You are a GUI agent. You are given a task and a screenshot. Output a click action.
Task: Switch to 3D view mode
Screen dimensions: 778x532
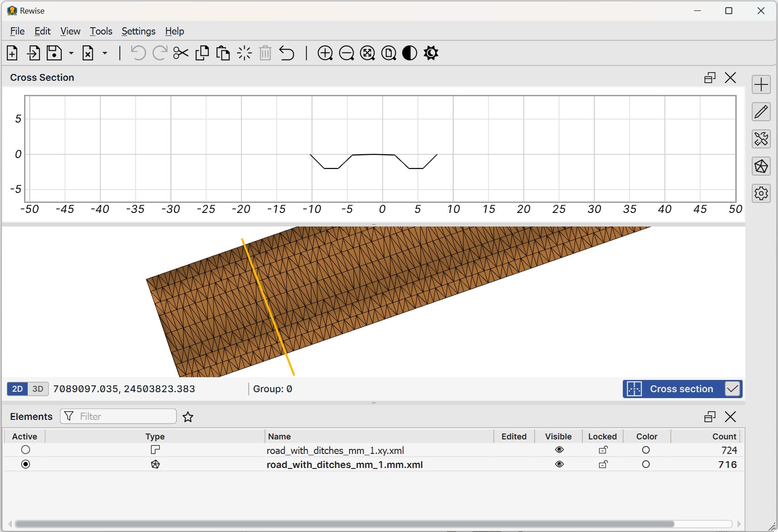pos(38,389)
